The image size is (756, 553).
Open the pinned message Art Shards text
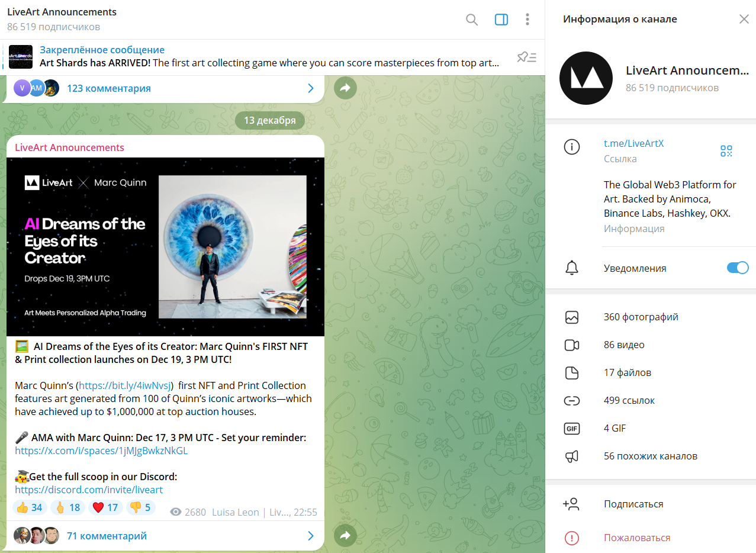pyautogui.click(x=269, y=63)
